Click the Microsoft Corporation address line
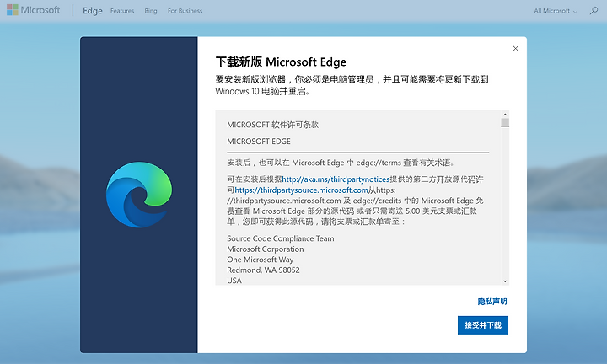Image resolution: width=607 pixels, height=364 pixels. pos(266,249)
